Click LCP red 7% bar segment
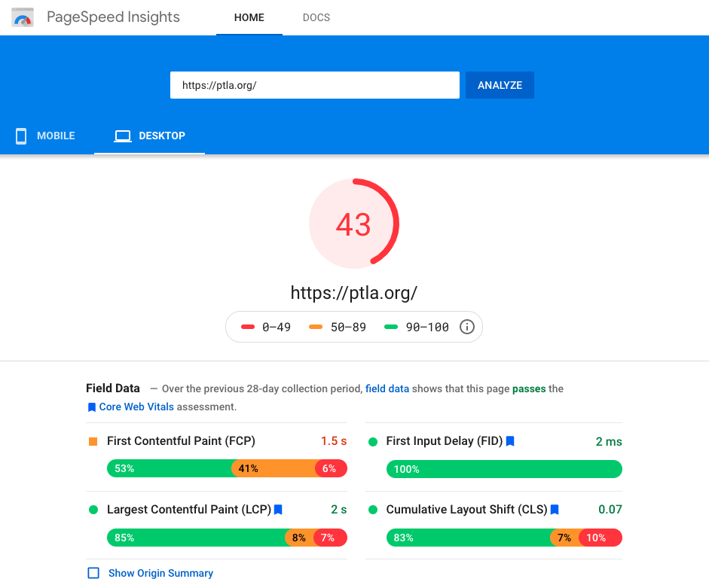The height and width of the screenshot is (588, 709). point(331,538)
